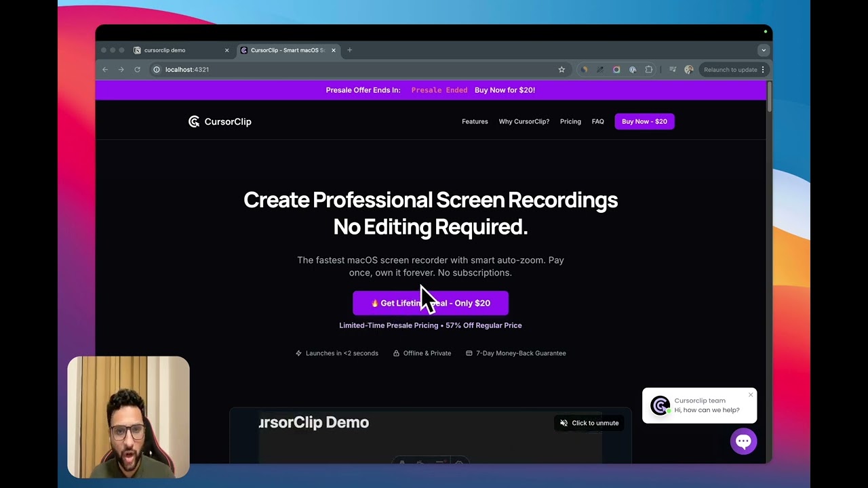Dismiss the Cursorclip team chat popup
This screenshot has height=488, width=868.
point(751,394)
